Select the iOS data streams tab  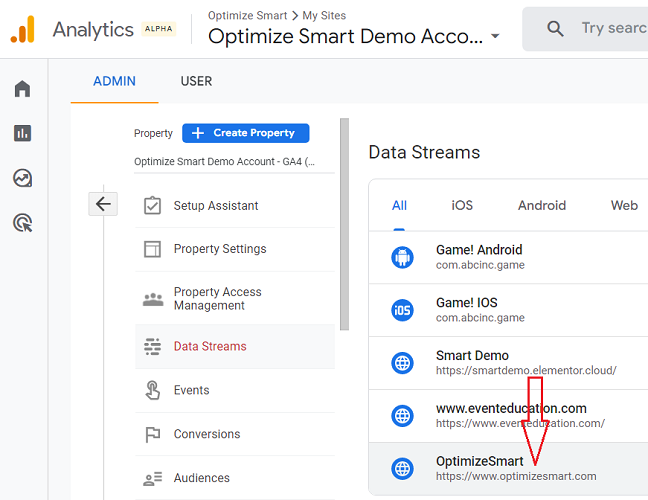point(462,205)
